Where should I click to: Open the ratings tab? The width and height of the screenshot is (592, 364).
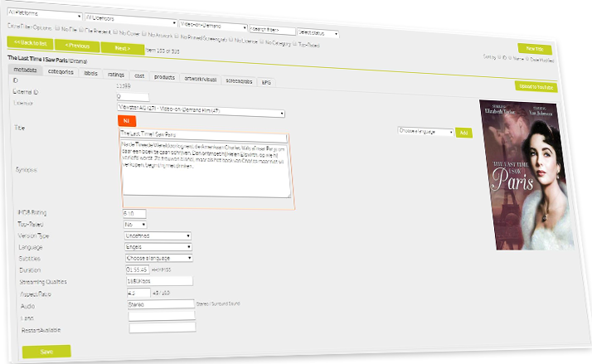[x=116, y=75]
